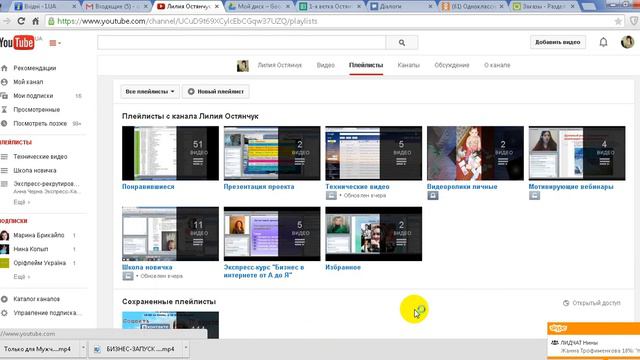Go to browser home page
The height and width of the screenshot is (360, 640).
pos(36,21)
